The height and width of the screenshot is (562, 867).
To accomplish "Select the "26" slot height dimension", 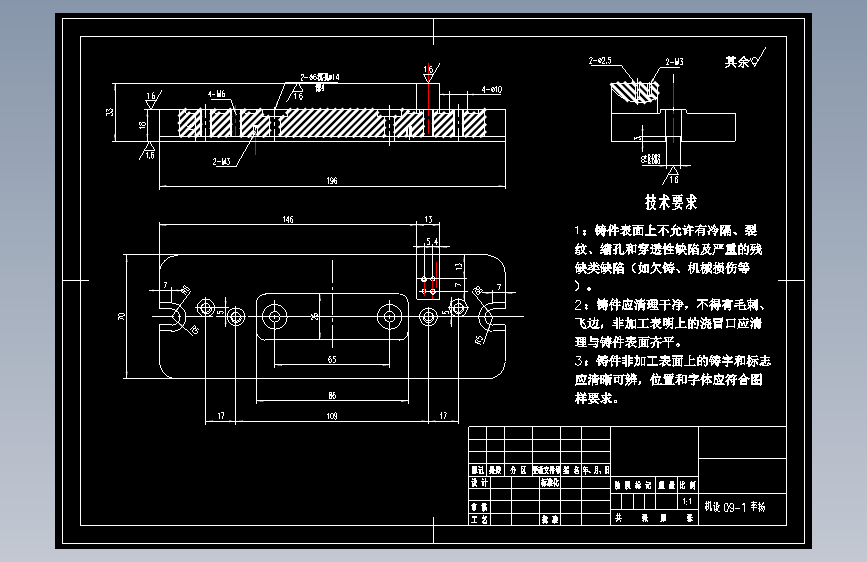I will (315, 316).
